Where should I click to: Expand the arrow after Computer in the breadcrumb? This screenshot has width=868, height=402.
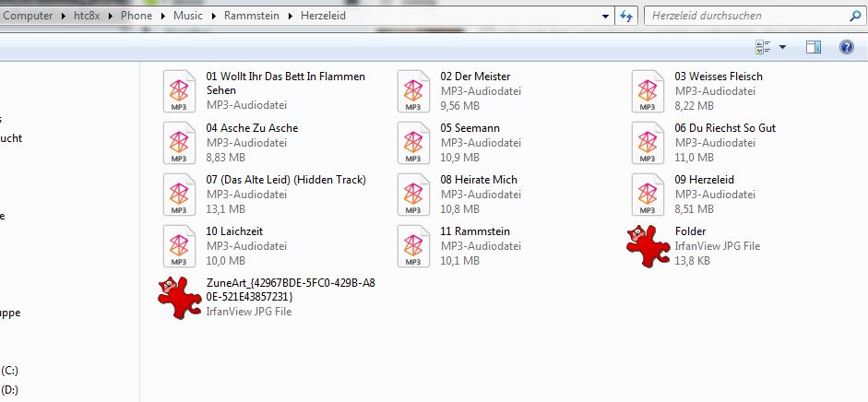64,16
